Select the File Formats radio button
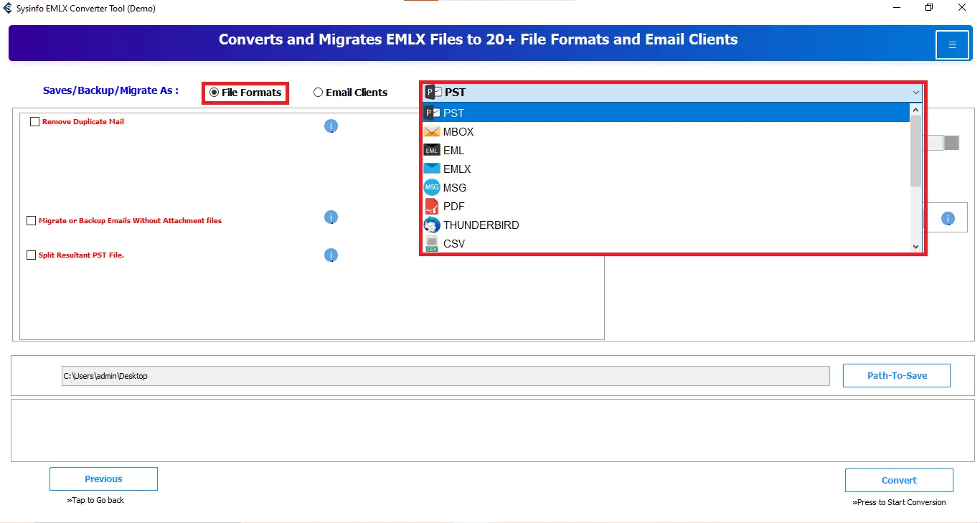980x523 pixels. click(214, 93)
